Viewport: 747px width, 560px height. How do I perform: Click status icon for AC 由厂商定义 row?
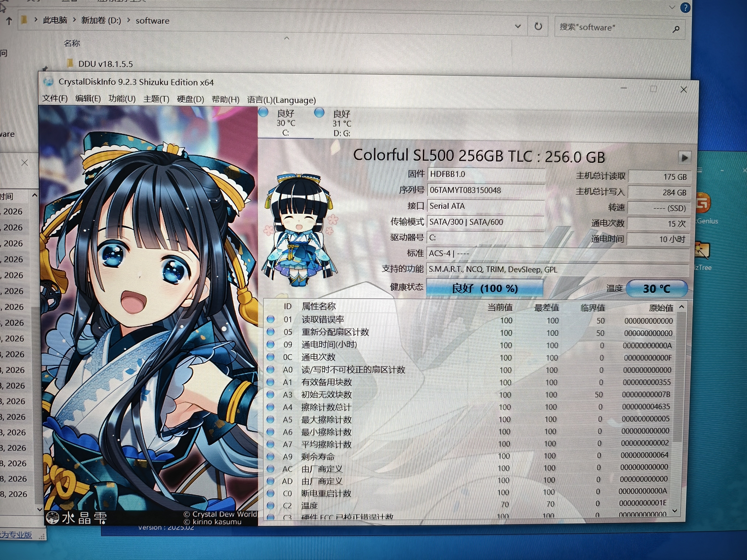click(270, 468)
